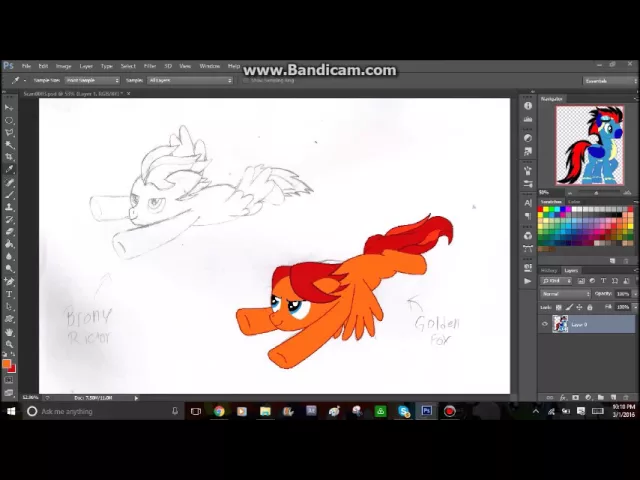640x480 pixels.
Task: Select the Move tool
Action: [9, 108]
